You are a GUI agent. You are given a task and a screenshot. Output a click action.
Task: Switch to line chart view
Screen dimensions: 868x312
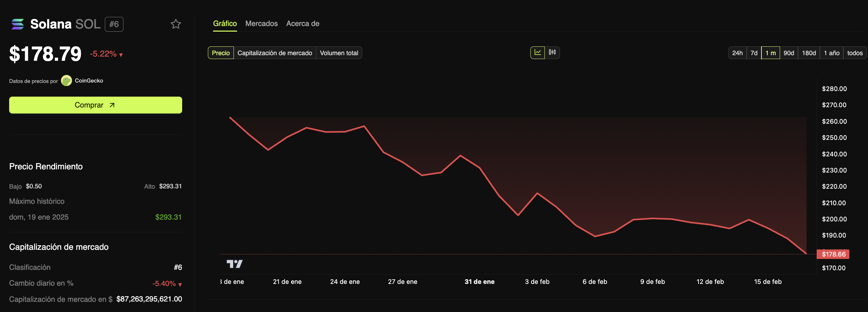tap(537, 53)
